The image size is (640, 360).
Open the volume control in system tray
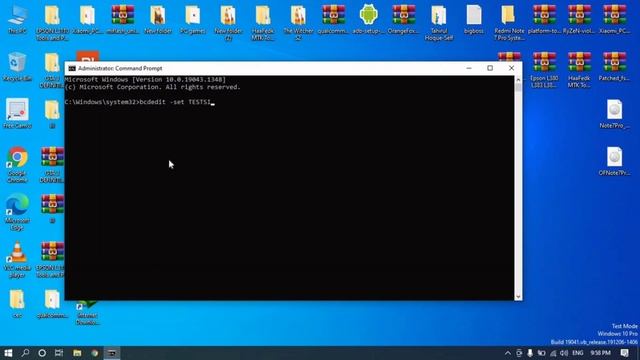tap(564, 353)
